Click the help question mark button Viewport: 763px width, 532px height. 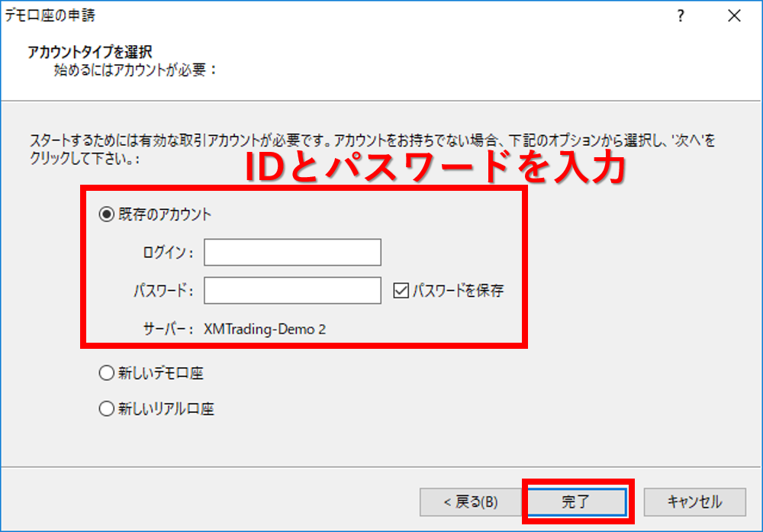coord(681,16)
